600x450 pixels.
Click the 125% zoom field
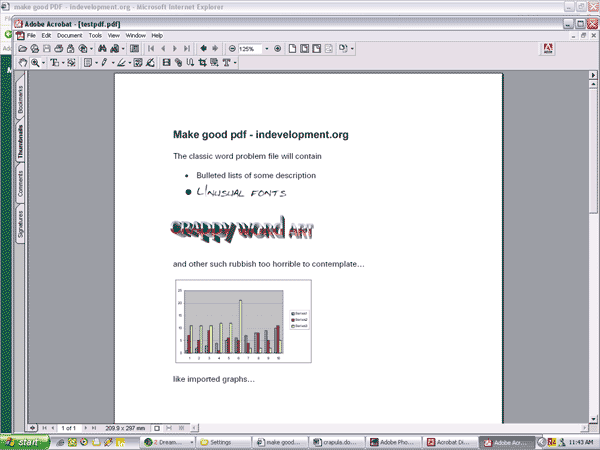pyautogui.click(x=249, y=49)
